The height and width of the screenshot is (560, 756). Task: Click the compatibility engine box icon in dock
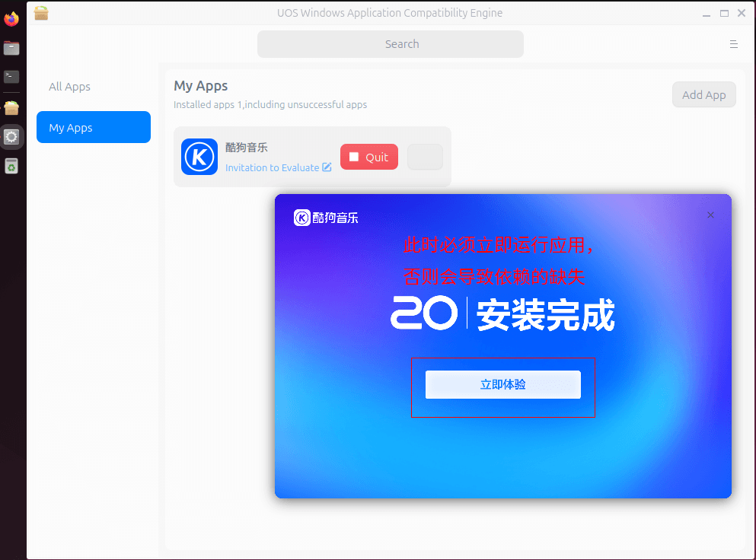click(x=11, y=107)
